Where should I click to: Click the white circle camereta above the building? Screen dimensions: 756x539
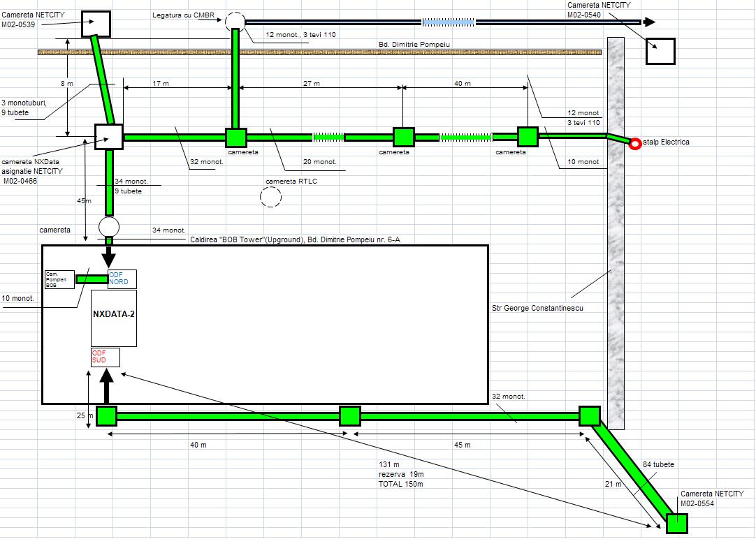109,227
